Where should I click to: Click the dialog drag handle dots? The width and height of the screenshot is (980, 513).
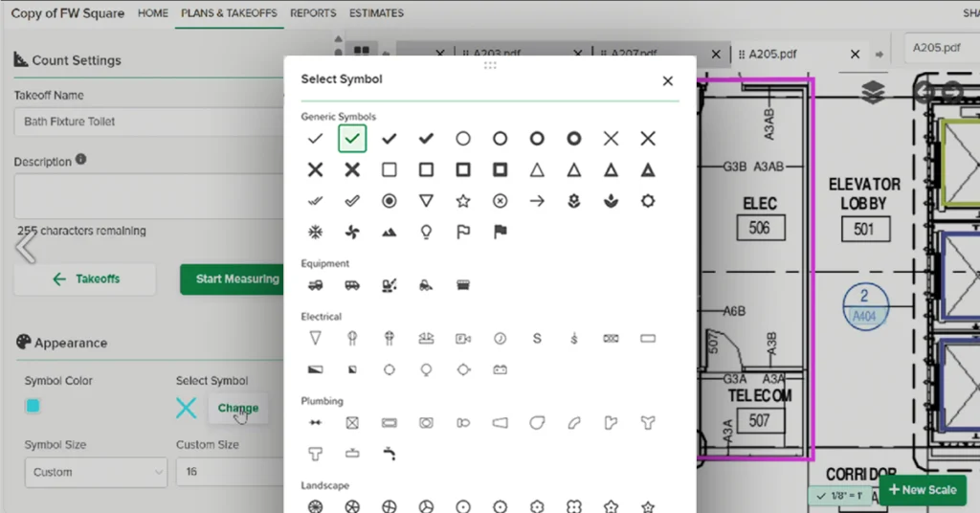(x=490, y=65)
